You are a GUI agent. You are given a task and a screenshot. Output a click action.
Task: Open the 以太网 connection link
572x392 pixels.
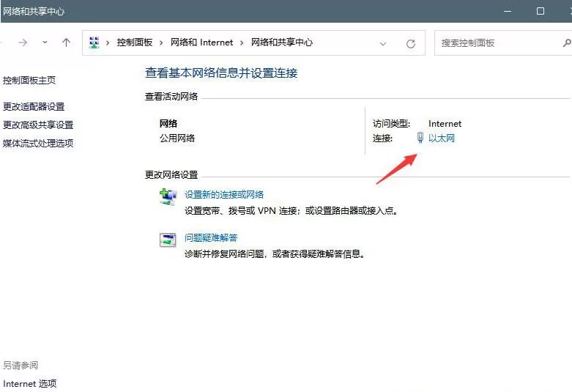[442, 138]
